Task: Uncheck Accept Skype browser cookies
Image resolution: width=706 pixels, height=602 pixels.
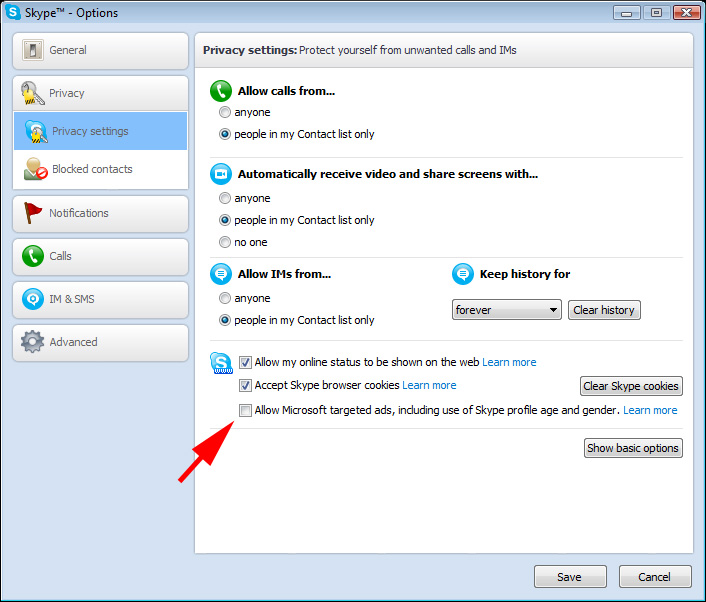Action: pyautogui.click(x=245, y=385)
